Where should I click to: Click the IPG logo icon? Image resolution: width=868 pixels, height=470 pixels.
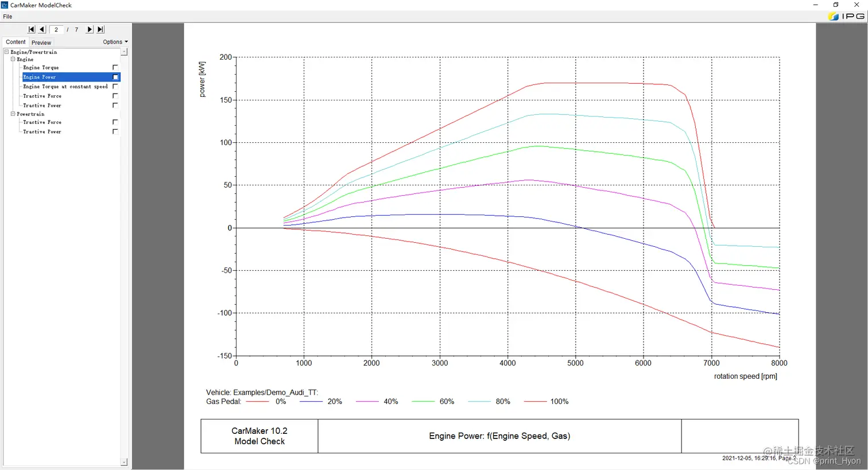click(847, 17)
